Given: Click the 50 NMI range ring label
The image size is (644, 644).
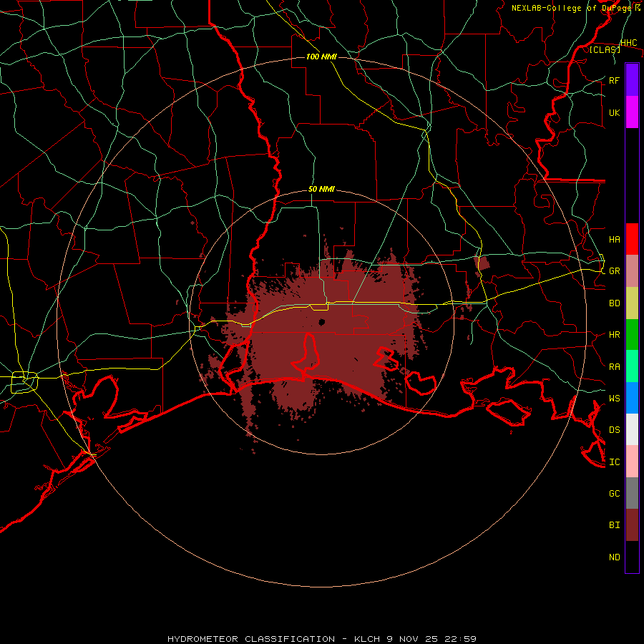Looking at the screenshot, I should click(321, 190).
